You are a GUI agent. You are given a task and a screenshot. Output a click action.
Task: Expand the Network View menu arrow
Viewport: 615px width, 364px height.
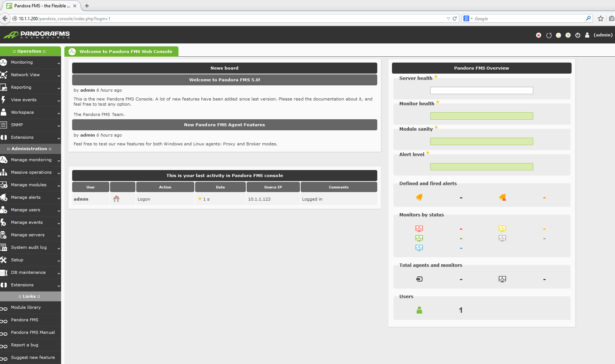pyautogui.click(x=59, y=76)
